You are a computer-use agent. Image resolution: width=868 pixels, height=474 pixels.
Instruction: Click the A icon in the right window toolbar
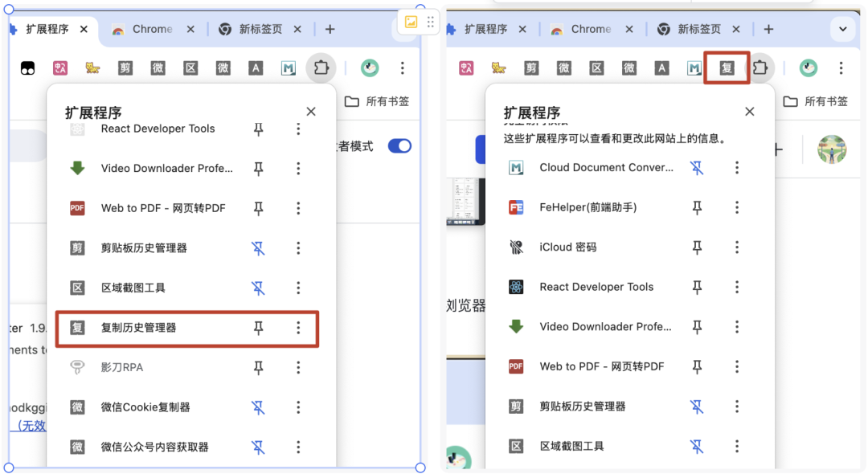click(661, 68)
